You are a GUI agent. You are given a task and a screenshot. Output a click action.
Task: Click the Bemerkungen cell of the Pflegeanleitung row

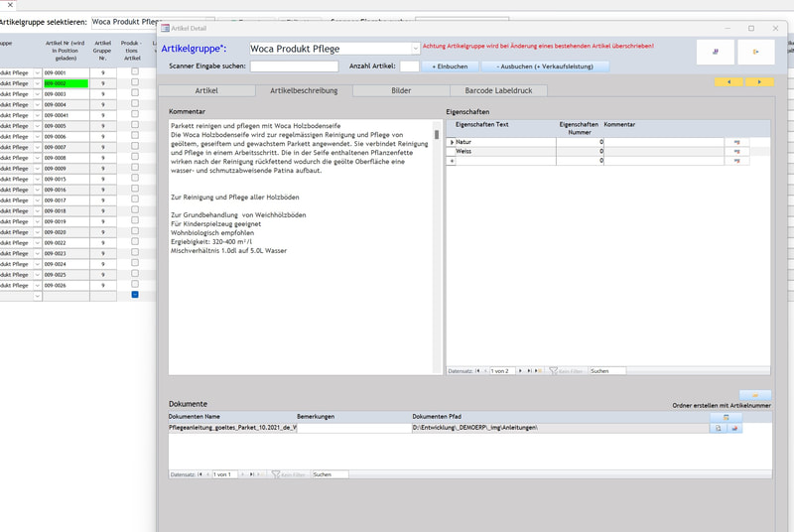click(x=354, y=428)
